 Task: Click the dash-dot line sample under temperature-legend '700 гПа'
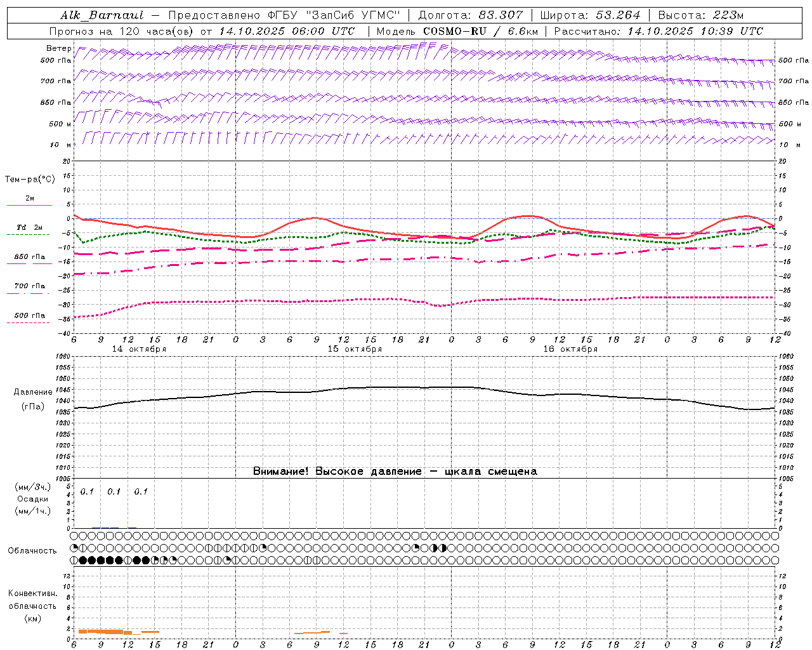(28, 294)
